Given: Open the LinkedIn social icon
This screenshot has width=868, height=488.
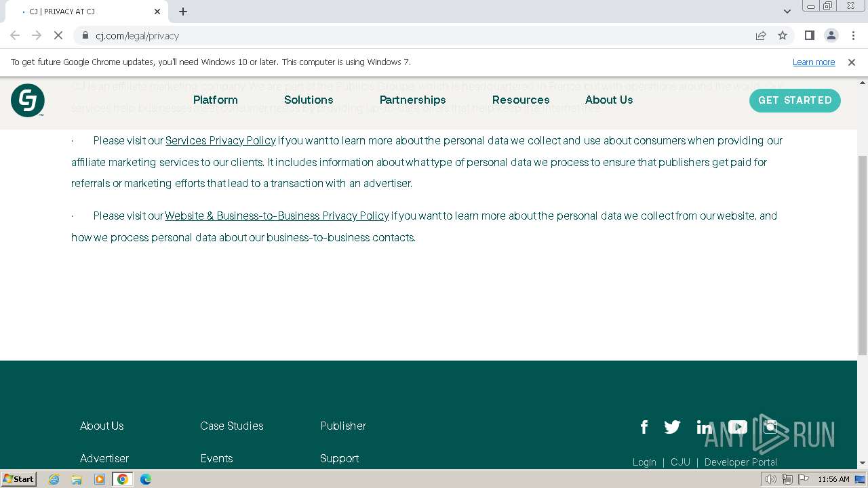Looking at the screenshot, I should click(704, 427).
